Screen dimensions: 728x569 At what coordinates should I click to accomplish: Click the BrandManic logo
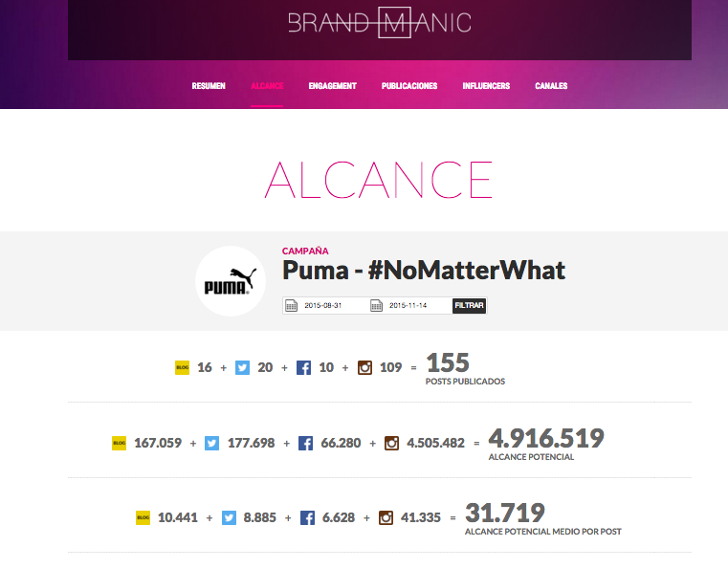[380, 22]
